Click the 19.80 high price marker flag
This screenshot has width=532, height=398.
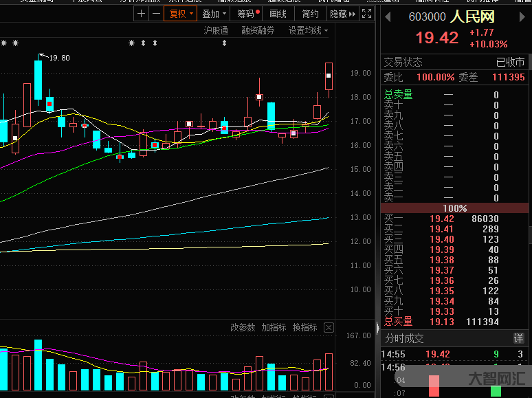pos(55,58)
